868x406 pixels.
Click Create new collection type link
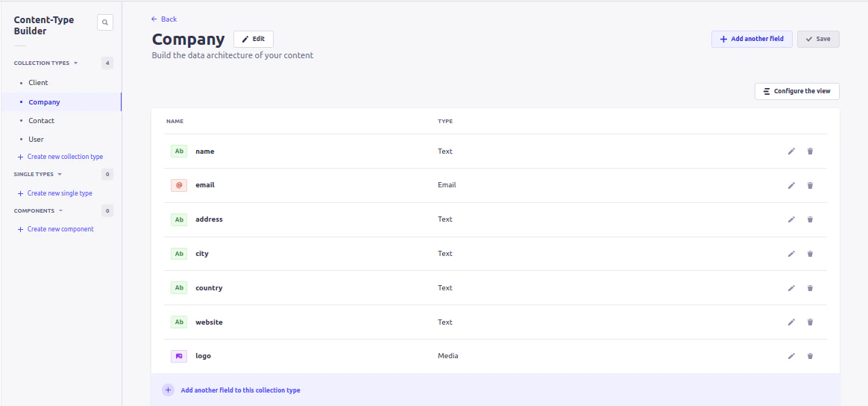(x=64, y=157)
